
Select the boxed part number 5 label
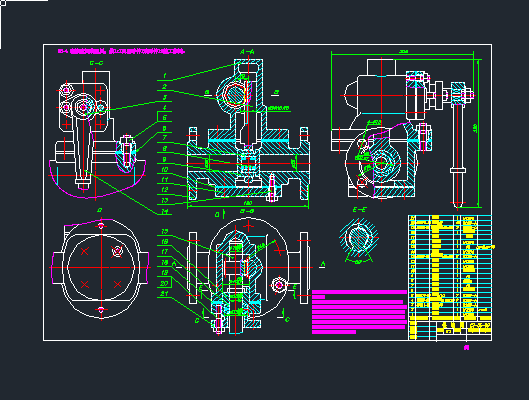(164, 117)
